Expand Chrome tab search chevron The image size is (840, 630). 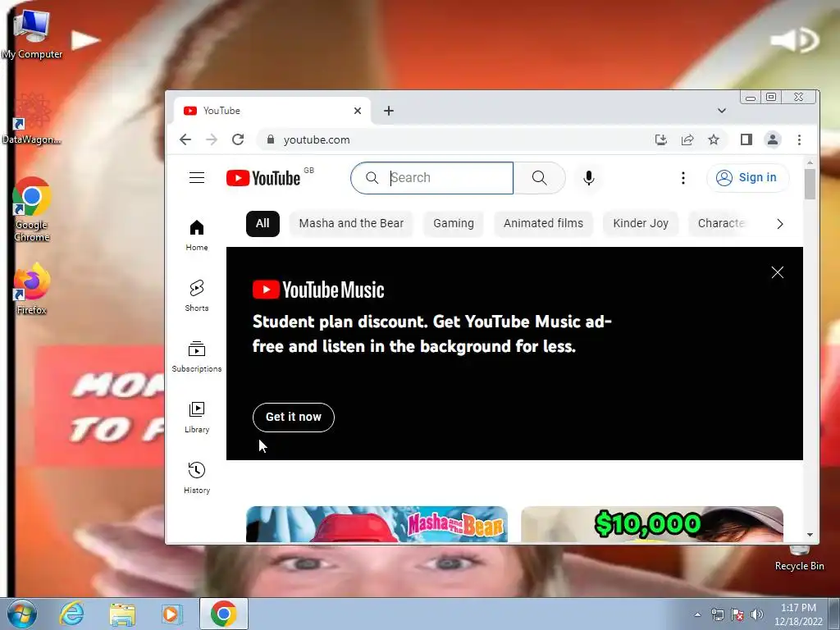(722, 111)
